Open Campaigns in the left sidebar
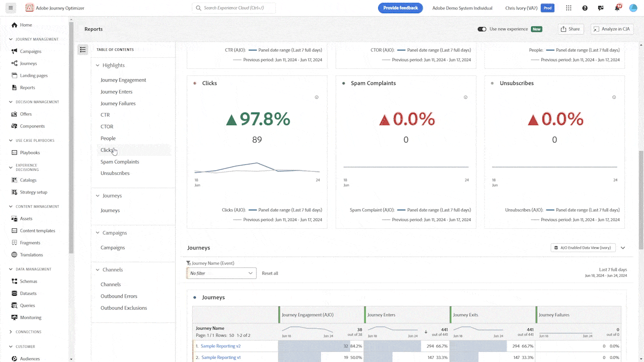644x362 pixels. click(x=30, y=51)
